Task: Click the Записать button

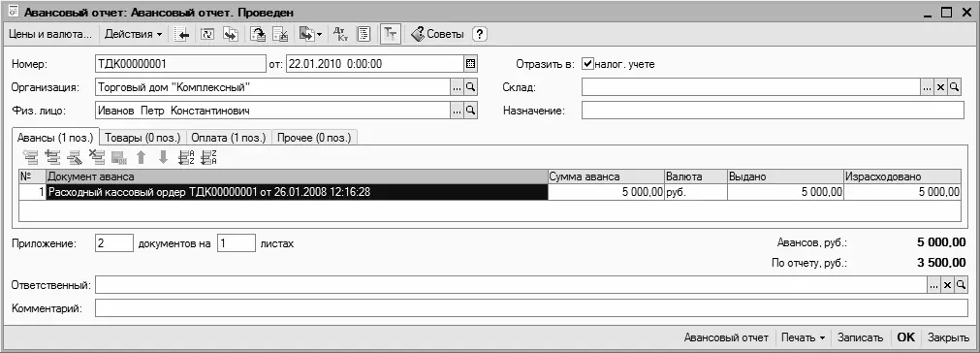Action: click(861, 337)
